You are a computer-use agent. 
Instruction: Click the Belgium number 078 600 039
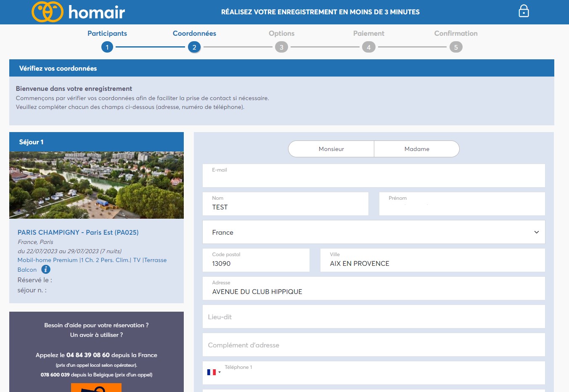click(55, 375)
